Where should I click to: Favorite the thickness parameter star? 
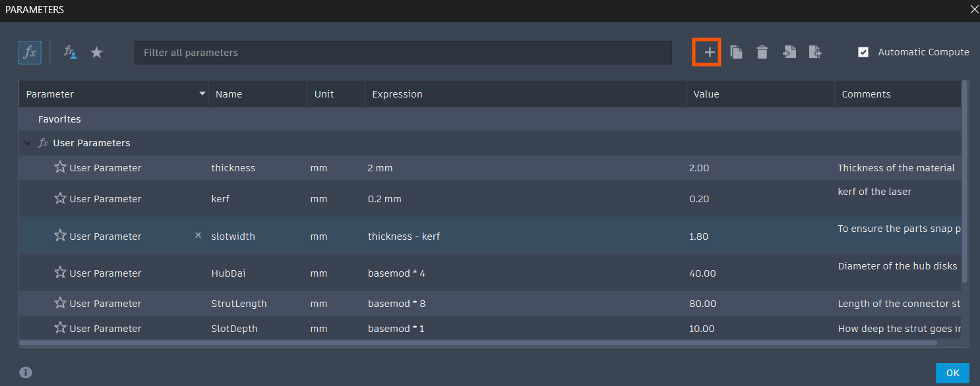(x=61, y=167)
